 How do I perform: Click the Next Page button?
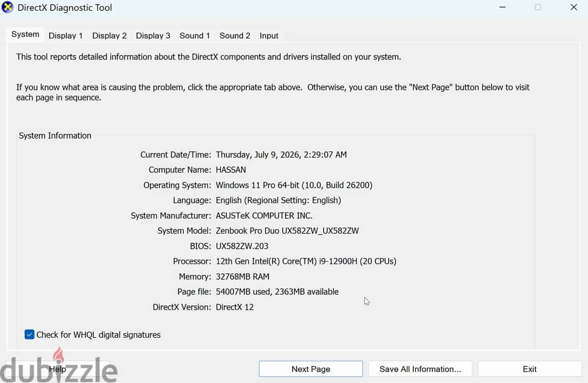tap(311, 369)
